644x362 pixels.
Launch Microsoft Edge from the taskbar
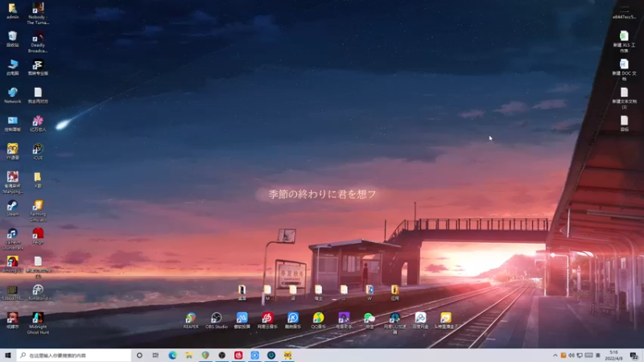tap(172, 355)
